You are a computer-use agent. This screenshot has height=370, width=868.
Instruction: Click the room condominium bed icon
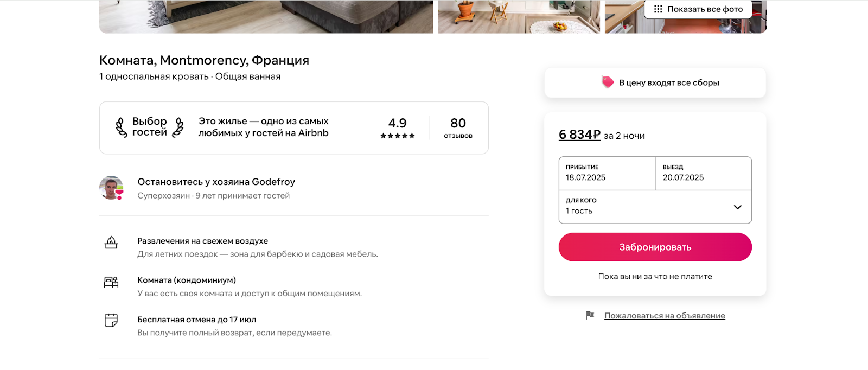point(111,282)
